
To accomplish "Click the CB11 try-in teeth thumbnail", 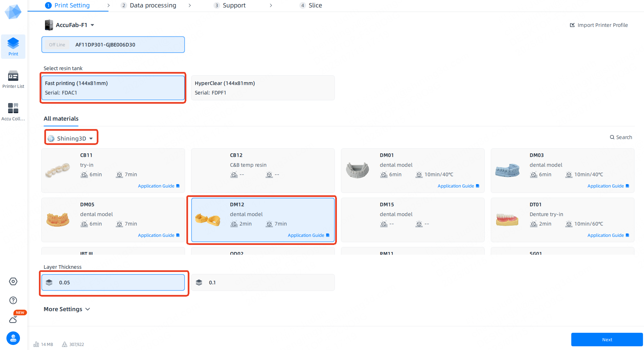I will 58,170.
